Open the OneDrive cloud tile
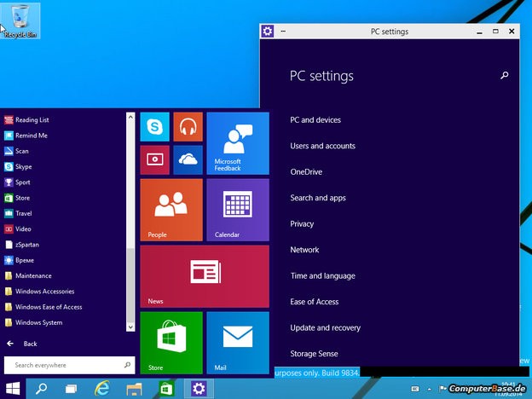Image resolution: width=532 pixels, height=399 pixels. 188,159
